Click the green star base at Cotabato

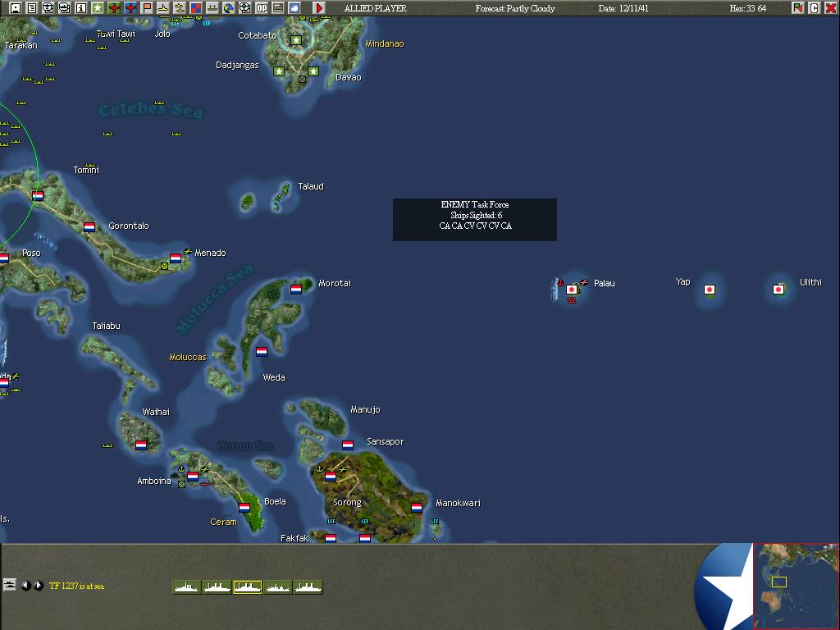(296, 40)
